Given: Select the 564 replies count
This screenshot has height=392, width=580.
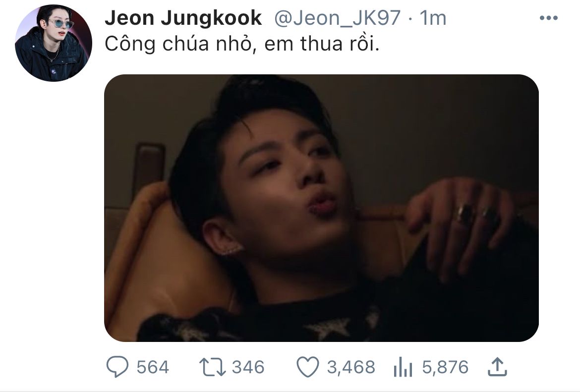Looking at the screenshot, I should click(x=153, y=367).
